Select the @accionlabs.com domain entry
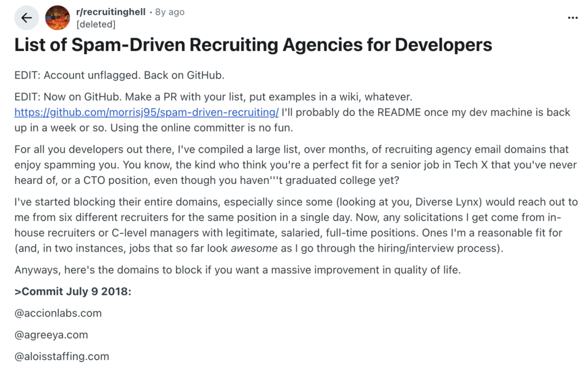Screen dimensions: 588x367 pos(57,314)
